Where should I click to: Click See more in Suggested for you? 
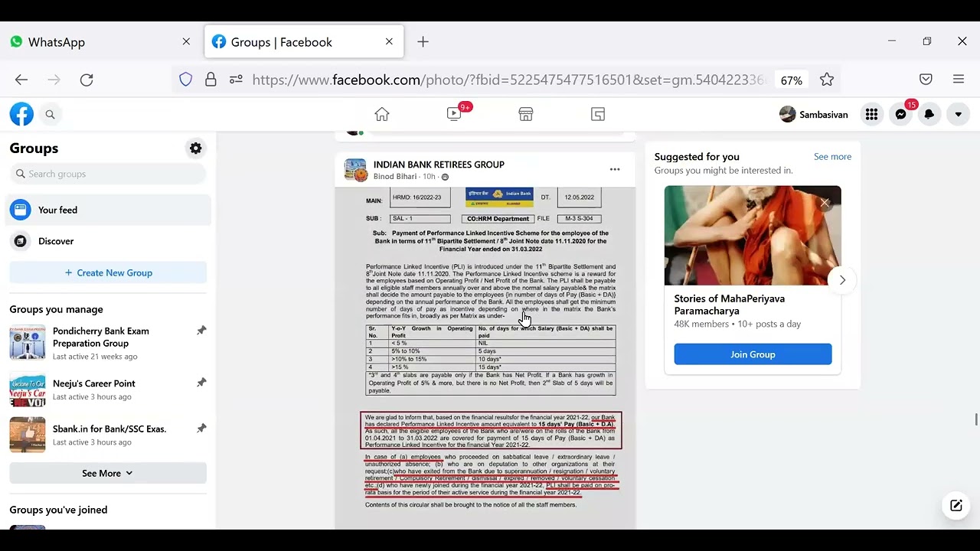(x=832, y=157)
